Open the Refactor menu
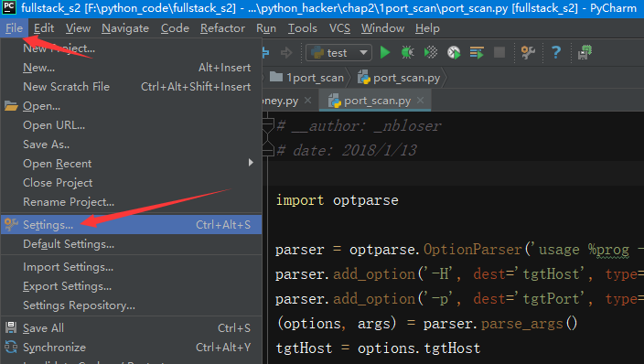The height and width of the screenshot is (364, 644). click(222, 28)
